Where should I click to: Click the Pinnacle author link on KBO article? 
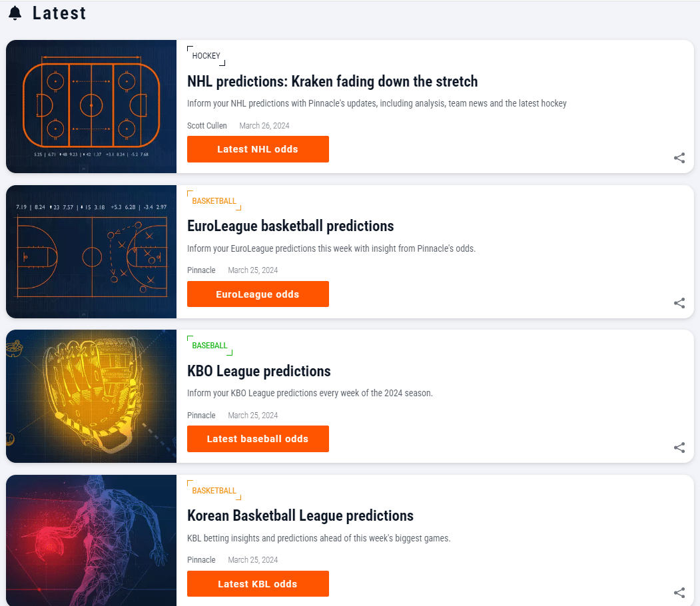click(x=201, y=415)
